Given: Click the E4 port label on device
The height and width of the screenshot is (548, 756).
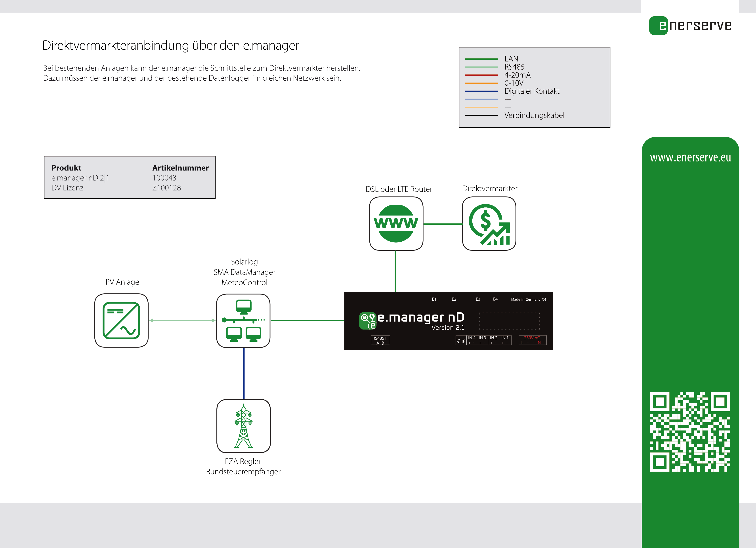Looking at the screenshot, I should coord(495,299).
